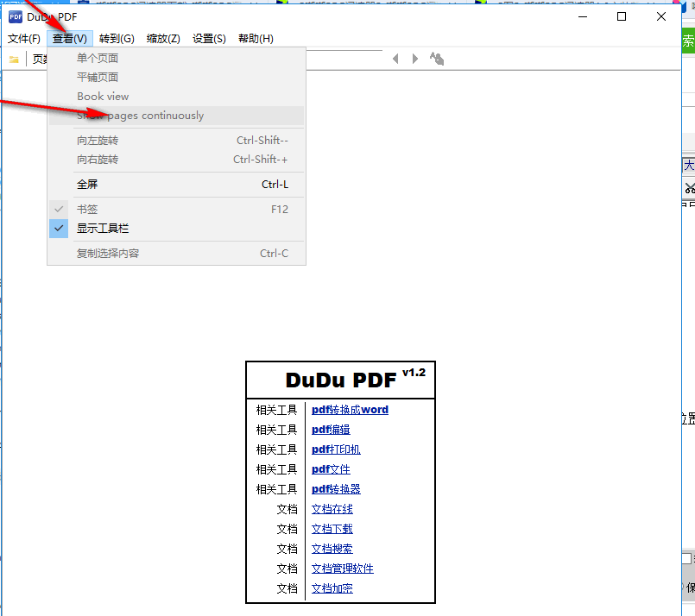Click the 文档 label beside 文档在线
The image size is (695, 616).
coord(287,509)
